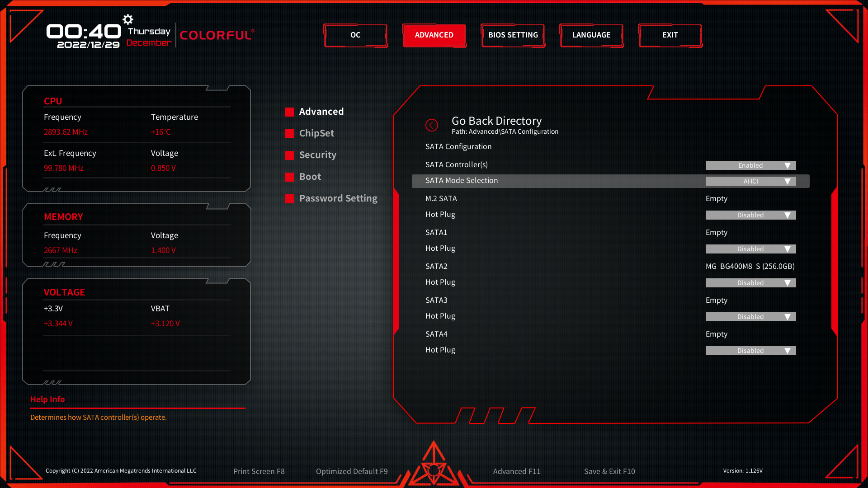Screen dimensions: 868x488
Task: Click the red square beside Security
Action: [289, 155]
